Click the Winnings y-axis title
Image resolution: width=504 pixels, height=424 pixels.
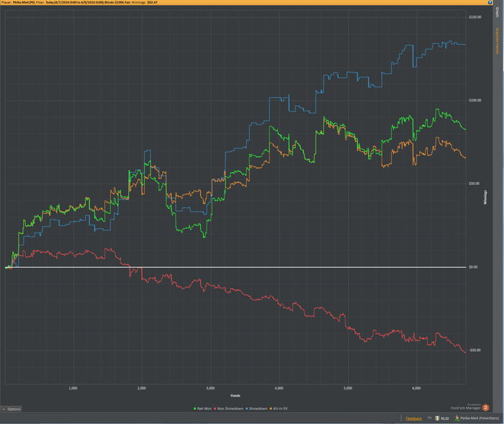pos(485,197)
